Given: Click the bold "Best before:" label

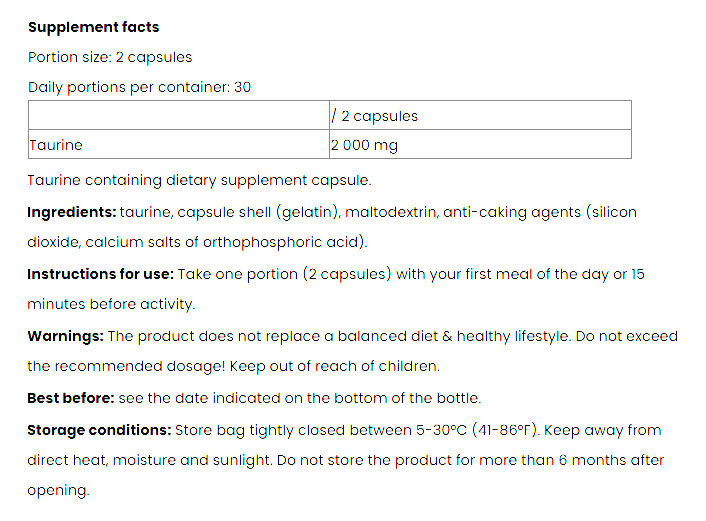Looking at the screenshot, I should [70, 398].
